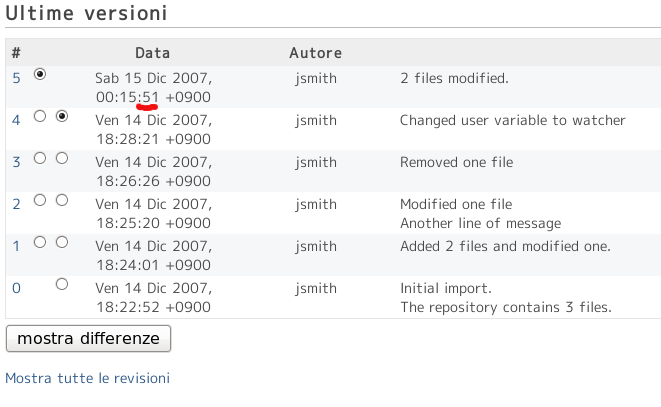Select the radio button for revision 0
This screenshot has width=661, height=407.
[62, 284]
